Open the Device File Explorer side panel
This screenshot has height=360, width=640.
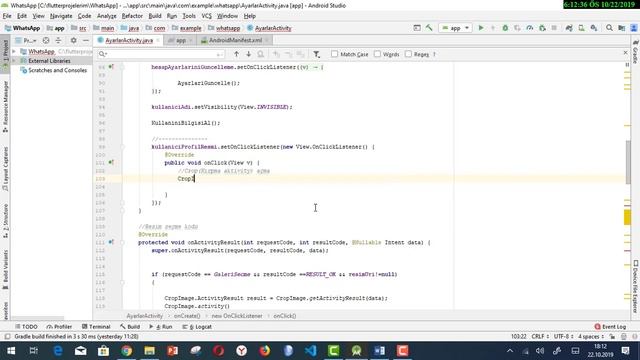point(636,287)
